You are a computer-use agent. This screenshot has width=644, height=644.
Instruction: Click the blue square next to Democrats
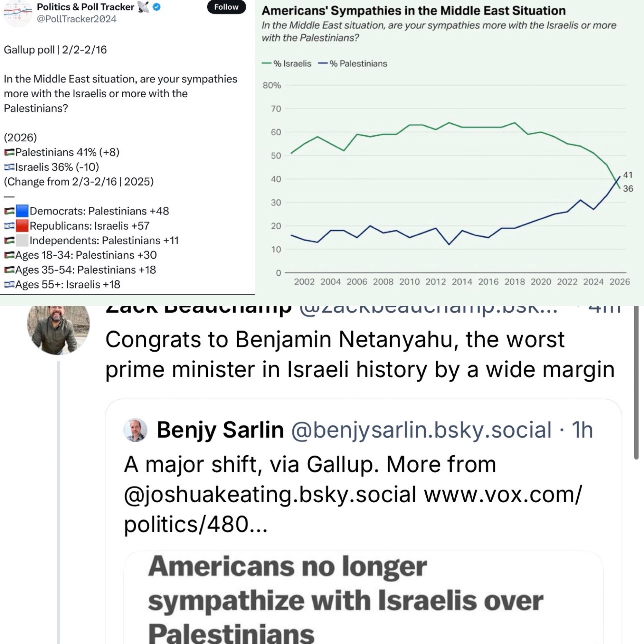coord(22,211)
